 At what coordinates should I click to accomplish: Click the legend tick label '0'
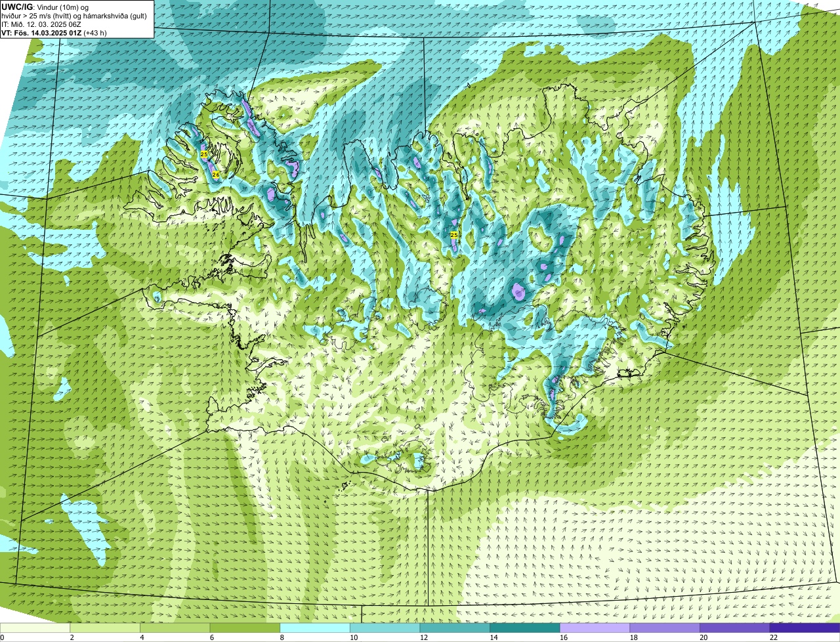coord(2,637)
